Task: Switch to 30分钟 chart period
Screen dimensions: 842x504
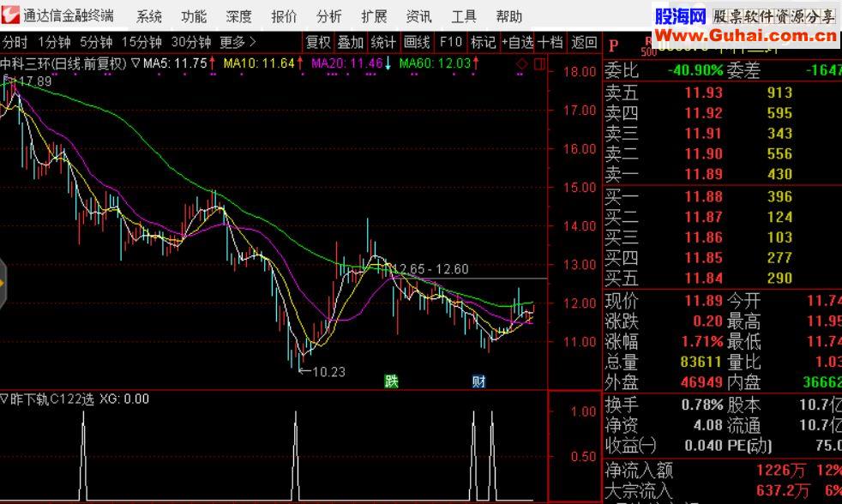Action: tap(191, 42)
